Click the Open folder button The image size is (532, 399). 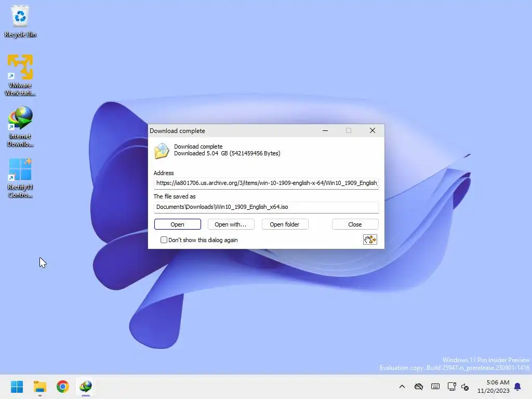pyautogui.click(x=285, y=224)
